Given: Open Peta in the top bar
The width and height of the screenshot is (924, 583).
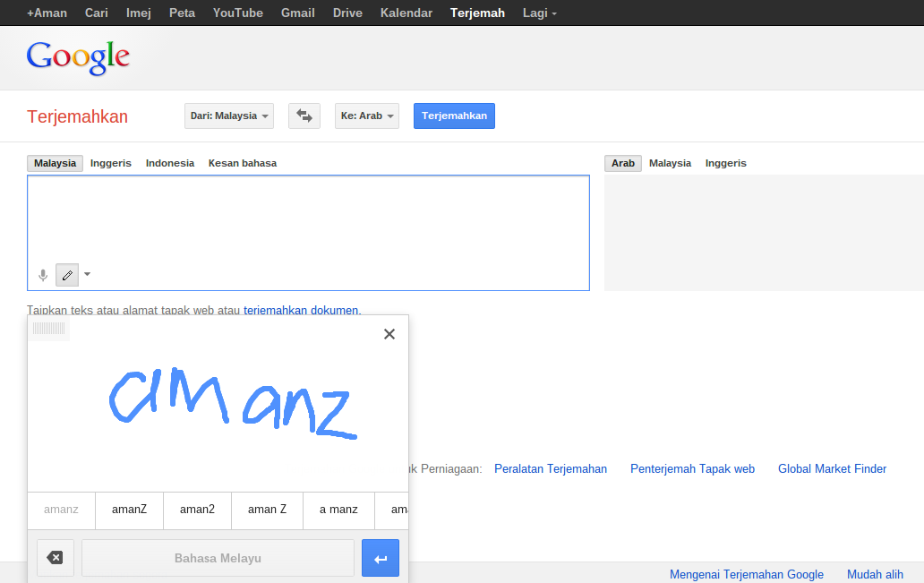Looking at the screenshot, I should coord(182,13).
